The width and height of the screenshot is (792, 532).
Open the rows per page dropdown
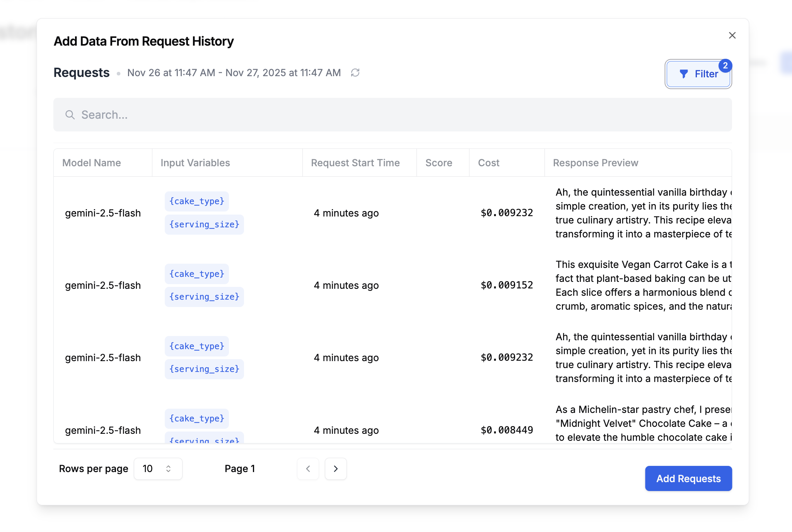coord(158,469)
